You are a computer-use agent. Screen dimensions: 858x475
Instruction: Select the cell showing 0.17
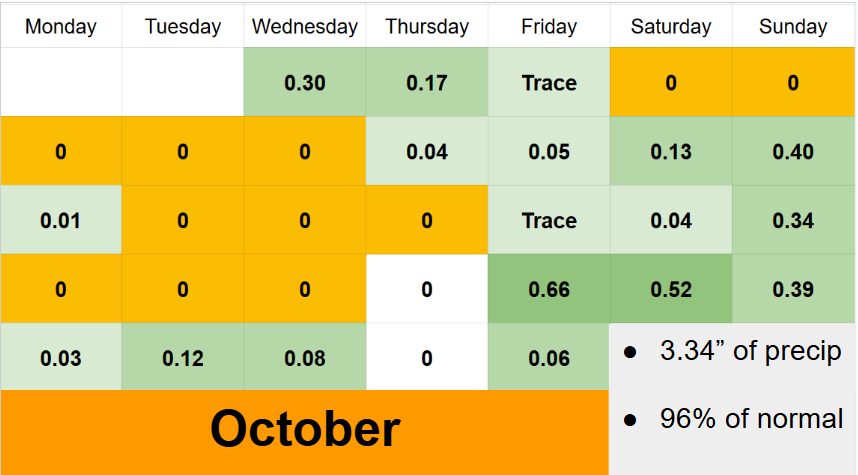tap(427, 83)
